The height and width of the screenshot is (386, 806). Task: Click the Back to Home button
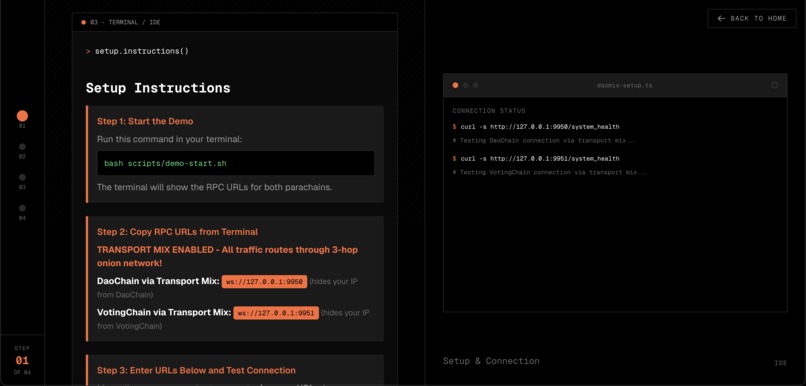(x=752, y=19)
